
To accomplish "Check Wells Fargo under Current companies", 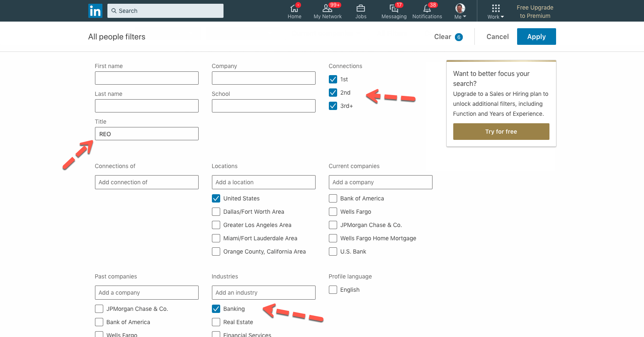I will tap(333, 212).
